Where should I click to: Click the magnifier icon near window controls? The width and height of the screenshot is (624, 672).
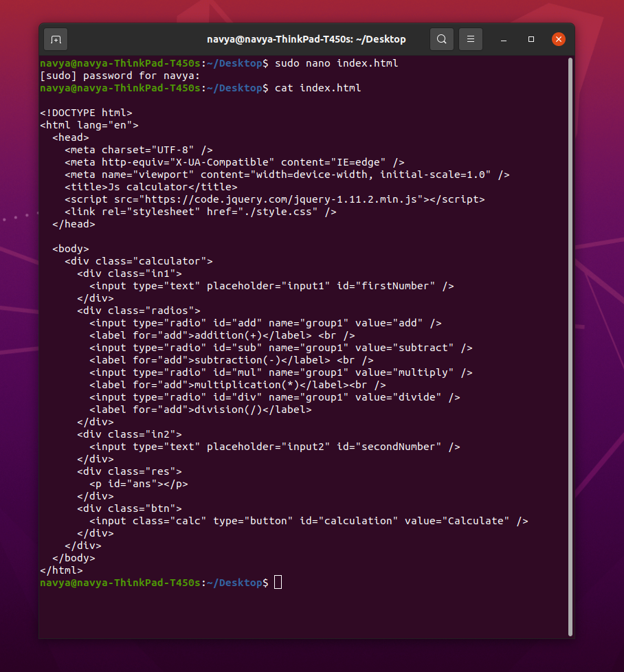pos(442,39)
